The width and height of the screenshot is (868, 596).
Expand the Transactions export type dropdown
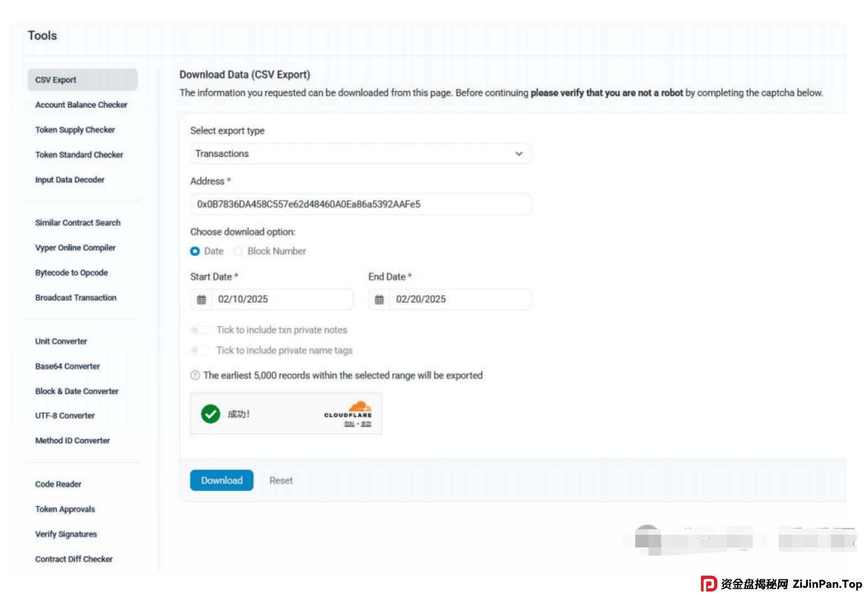[x=360, y=154]
